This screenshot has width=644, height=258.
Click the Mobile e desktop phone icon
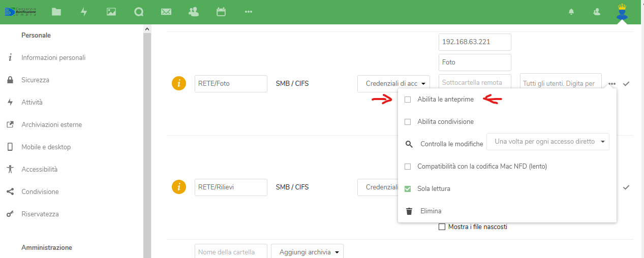tap(10, 147)
